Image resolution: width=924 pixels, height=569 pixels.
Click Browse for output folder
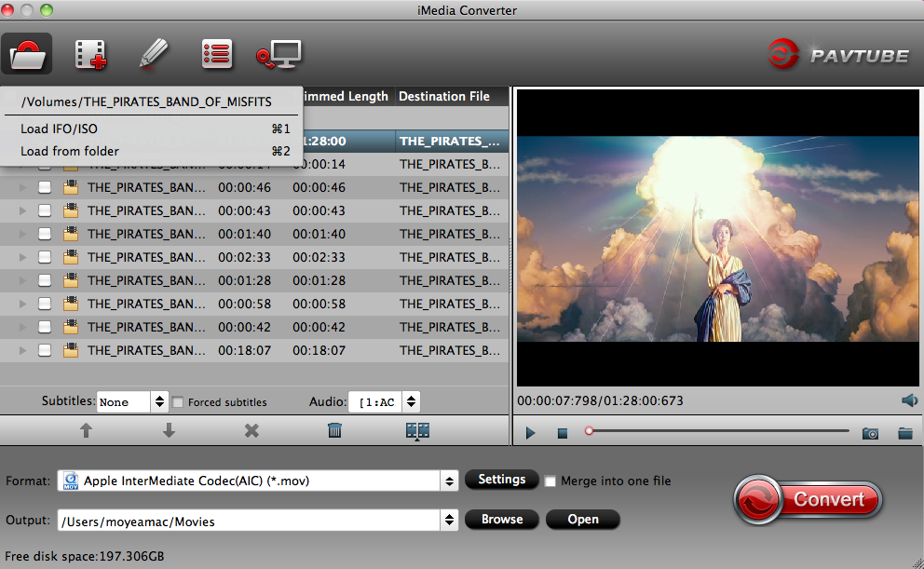(x=501, y=519)
